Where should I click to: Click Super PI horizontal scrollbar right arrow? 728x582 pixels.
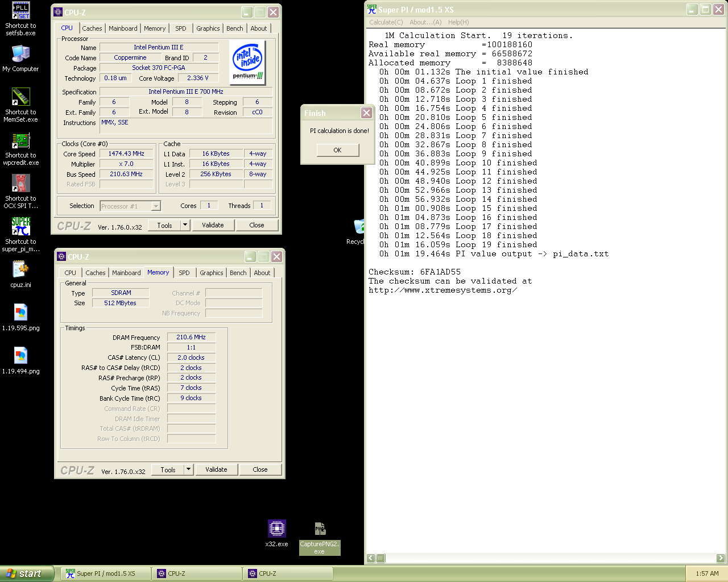click(721, 558)
